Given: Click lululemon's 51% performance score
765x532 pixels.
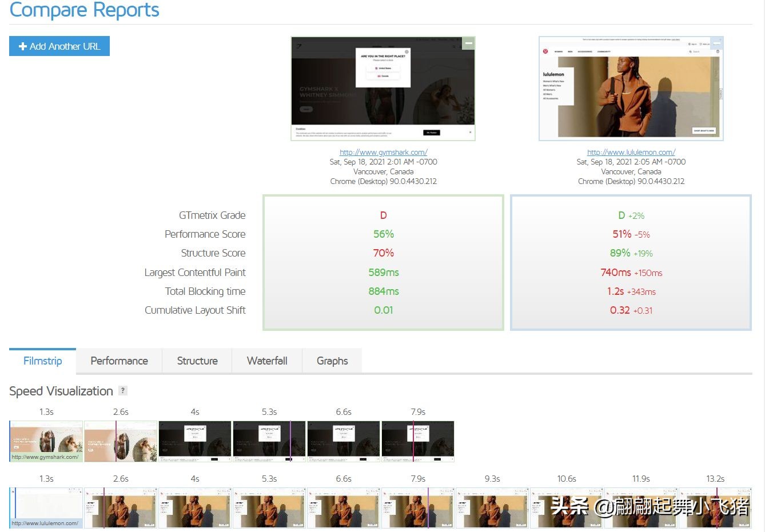Looking at the screenshot, I should 622,234.
